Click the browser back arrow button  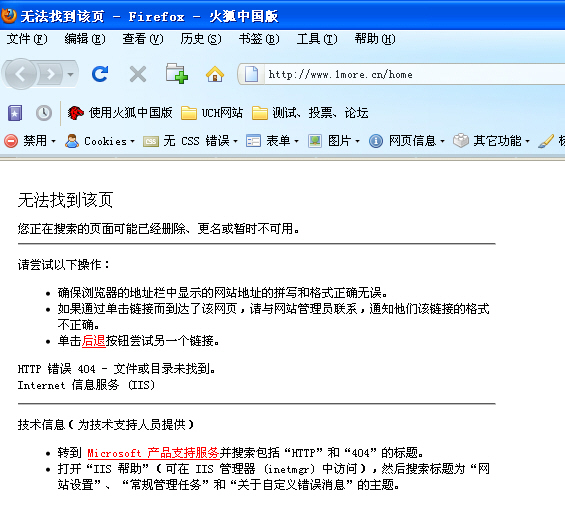(x=21, y=74)
